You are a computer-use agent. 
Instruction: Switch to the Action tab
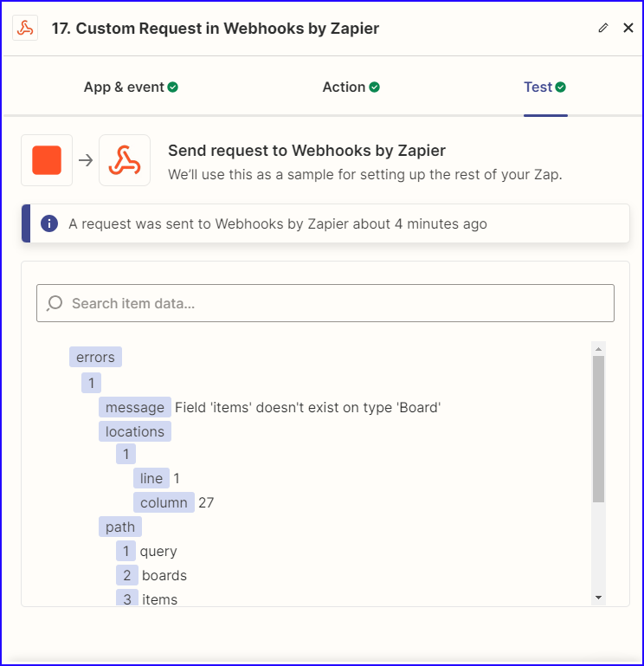(x=351, y=87)
